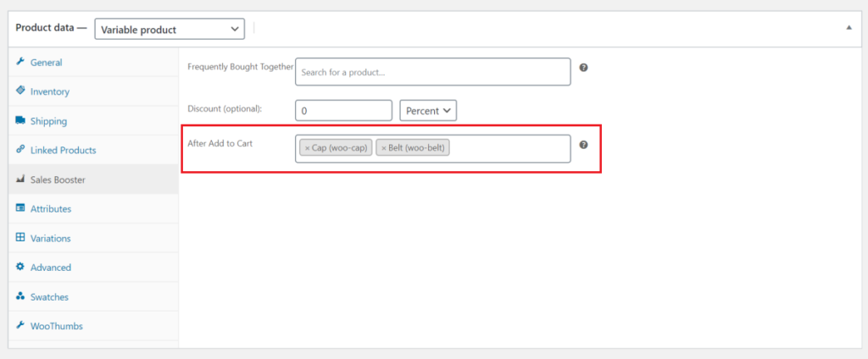This screenshot has width=868, height=359.
Task: Focus the Frequently Bought Together search field
Action: [x=433, y=72]
